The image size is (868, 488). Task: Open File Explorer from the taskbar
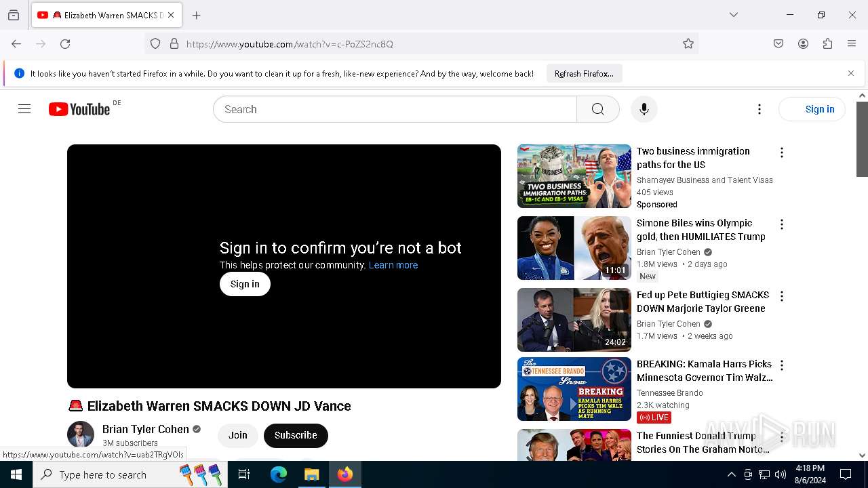pos(312,474)
